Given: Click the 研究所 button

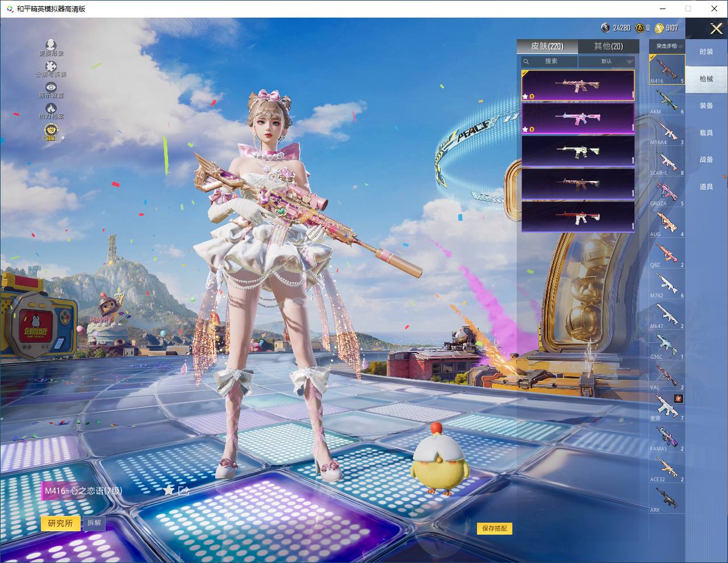Looking at the screenshot, I should click(61, 523).
